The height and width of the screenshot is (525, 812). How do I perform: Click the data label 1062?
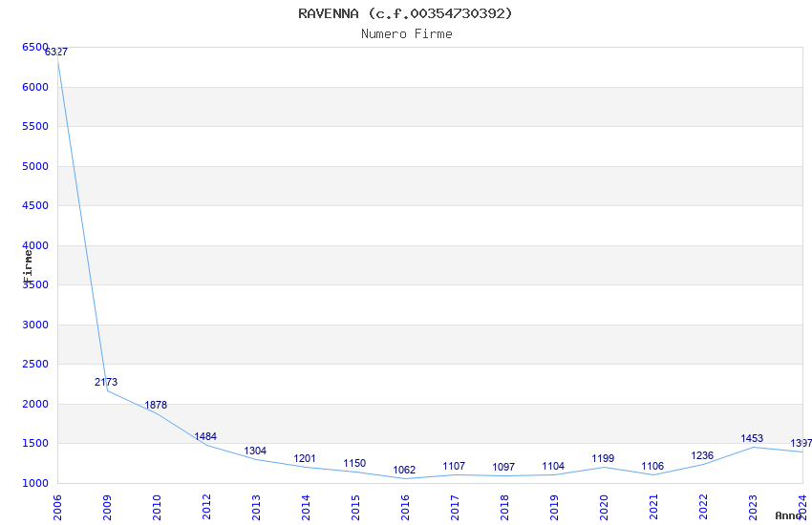(x=404, y=471)
